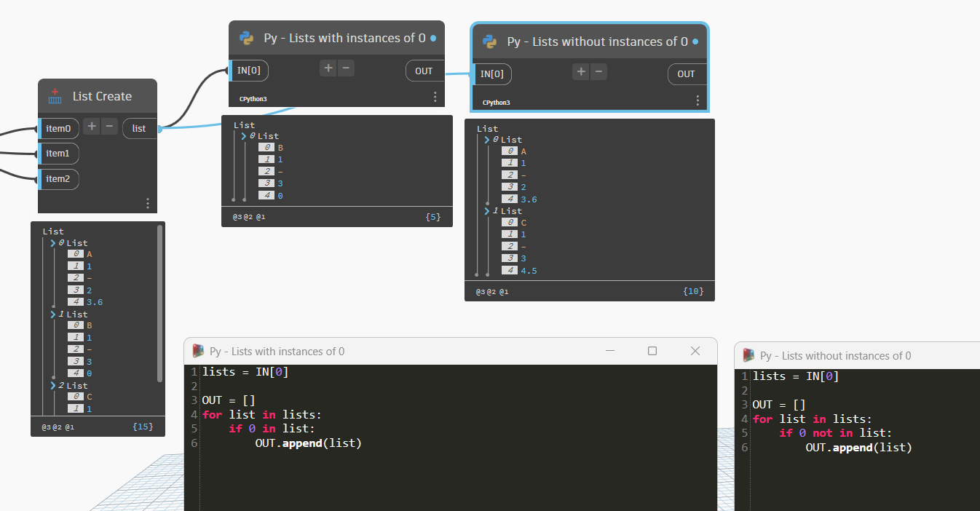
Task: Add an input port on List Create node
Action: click(91, 126)
